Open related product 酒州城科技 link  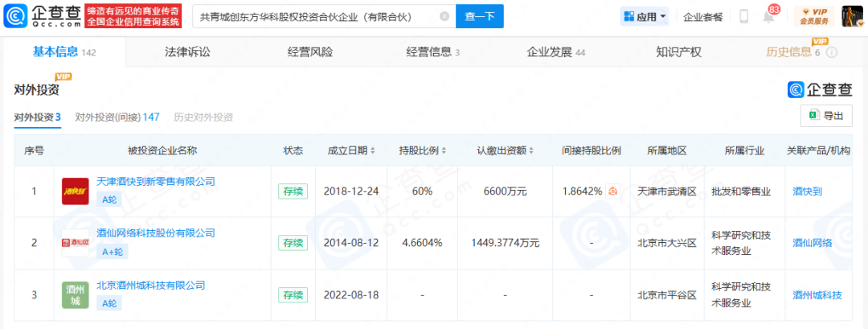click(817, 294)
